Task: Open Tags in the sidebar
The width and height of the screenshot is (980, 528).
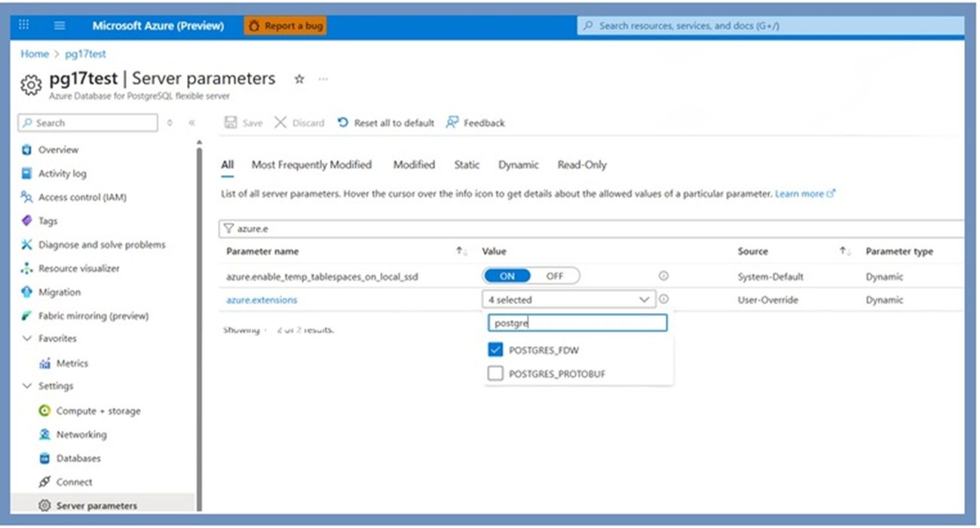Action: tap(47, 221)
